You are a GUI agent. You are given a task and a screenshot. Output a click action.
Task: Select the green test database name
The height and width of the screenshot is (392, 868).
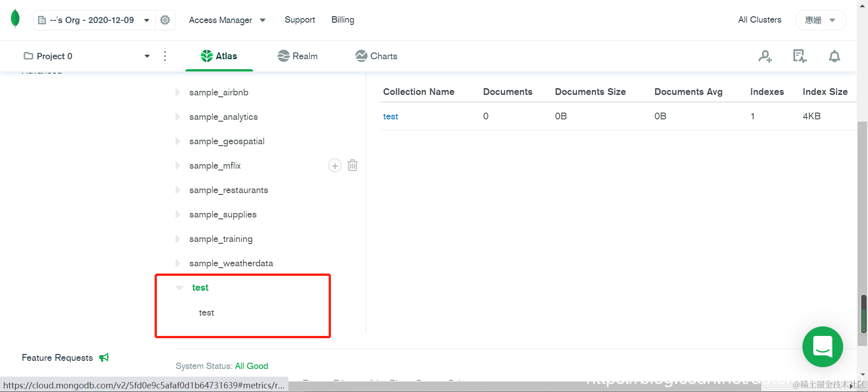pos(200,288)
